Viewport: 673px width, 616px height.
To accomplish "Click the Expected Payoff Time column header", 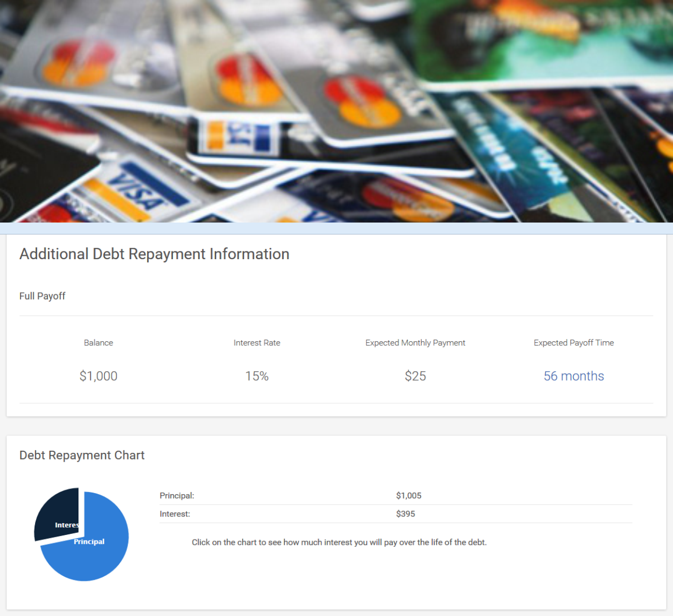I will point(574,343).
